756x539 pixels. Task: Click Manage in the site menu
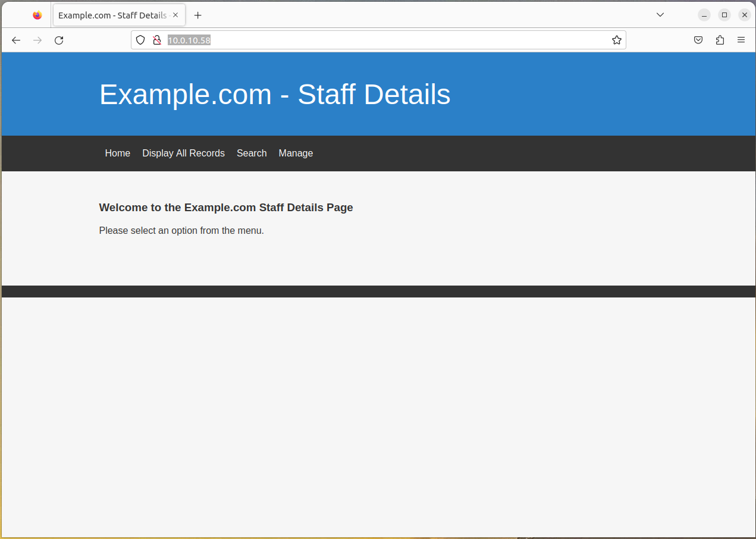click(x=296, y=153)
